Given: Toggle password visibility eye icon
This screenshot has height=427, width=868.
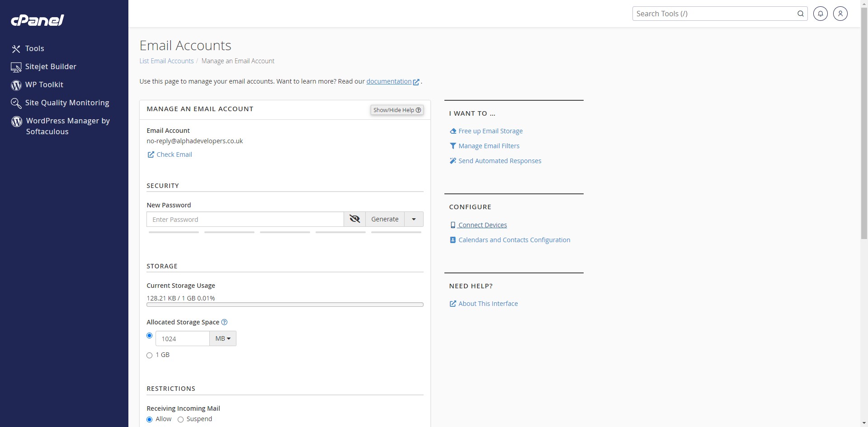Looking at the screenshot, I should coord(354,219).
